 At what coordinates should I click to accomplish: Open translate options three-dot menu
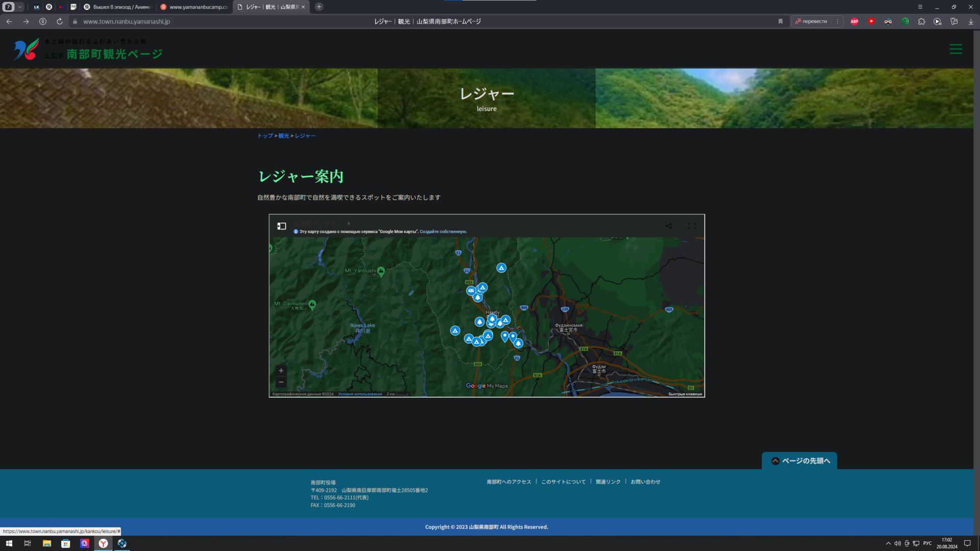coord(838,21)
